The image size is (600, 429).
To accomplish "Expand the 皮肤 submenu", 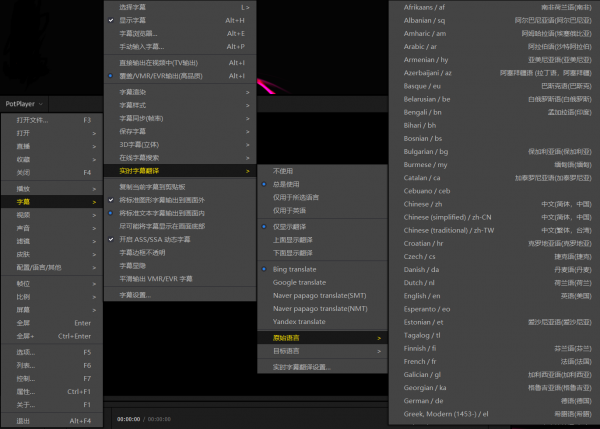I will (52, 254).
